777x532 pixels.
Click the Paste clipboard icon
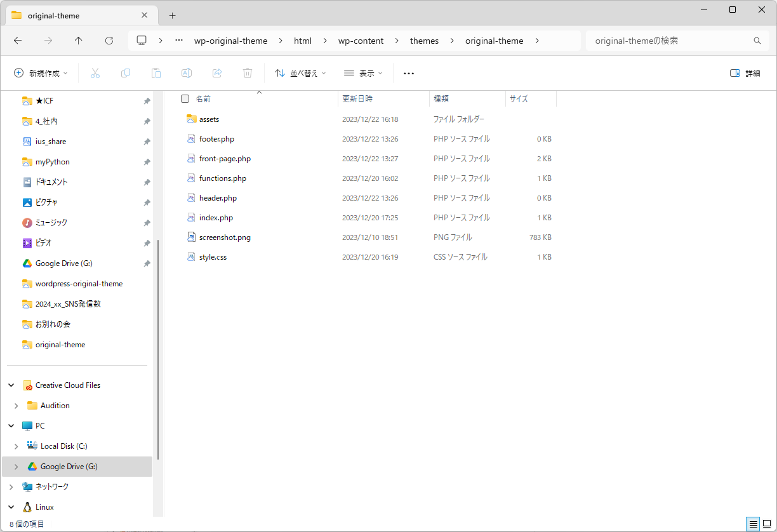click(x=156, y=73)
